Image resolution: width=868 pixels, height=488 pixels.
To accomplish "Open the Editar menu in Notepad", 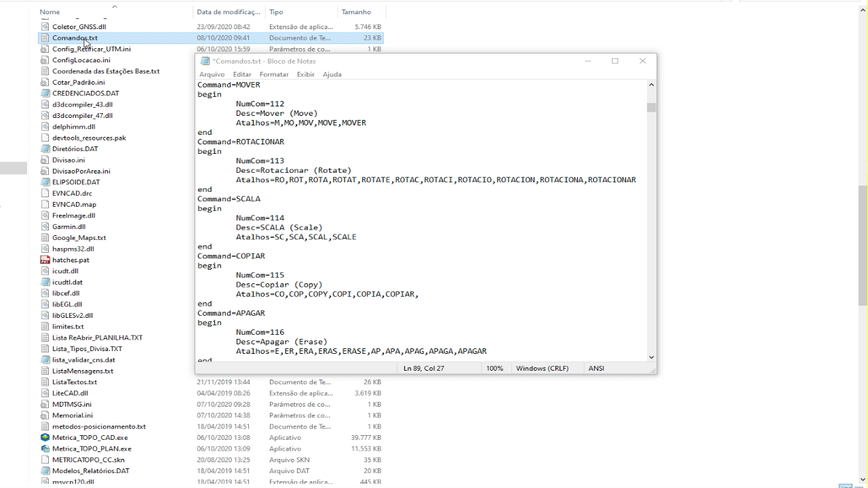I will pyautogui.click(x=242, y=75).
